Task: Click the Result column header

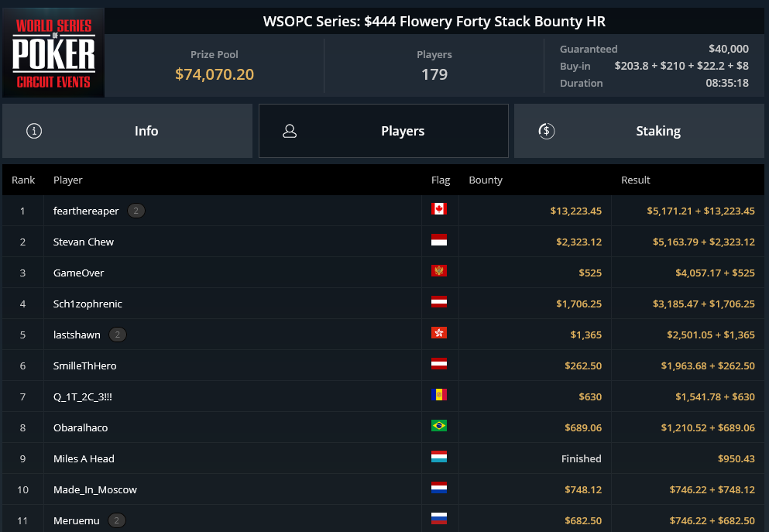Action: (x=635, y=180)
